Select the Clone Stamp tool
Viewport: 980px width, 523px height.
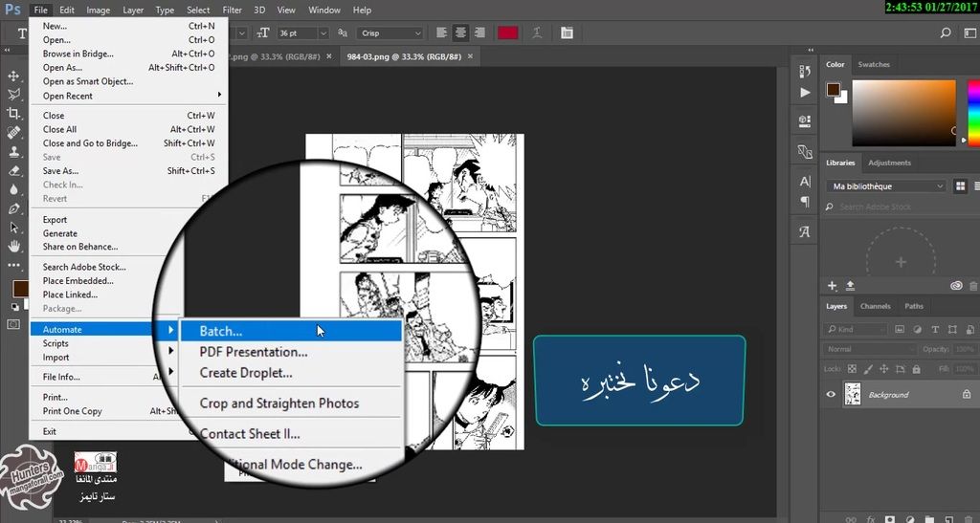(x=13, y=151)
